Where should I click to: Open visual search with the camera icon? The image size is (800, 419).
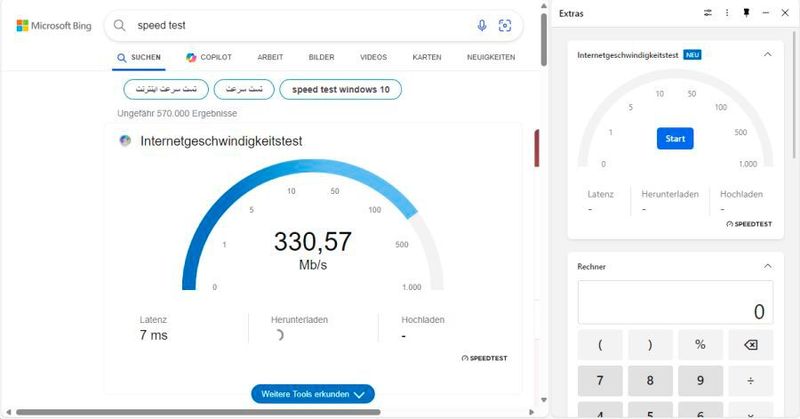[505, 26]
